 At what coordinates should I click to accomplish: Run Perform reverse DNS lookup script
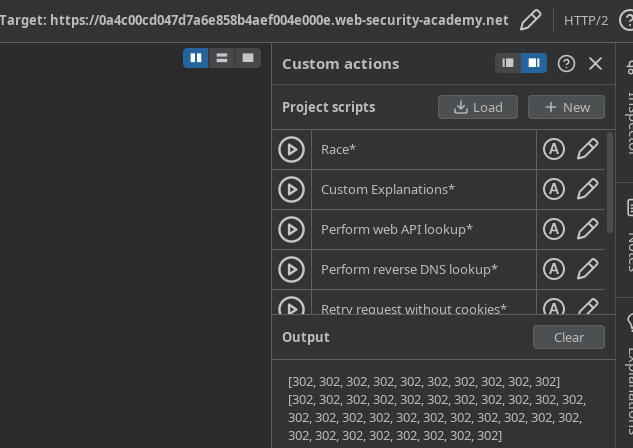pos(291,270)
